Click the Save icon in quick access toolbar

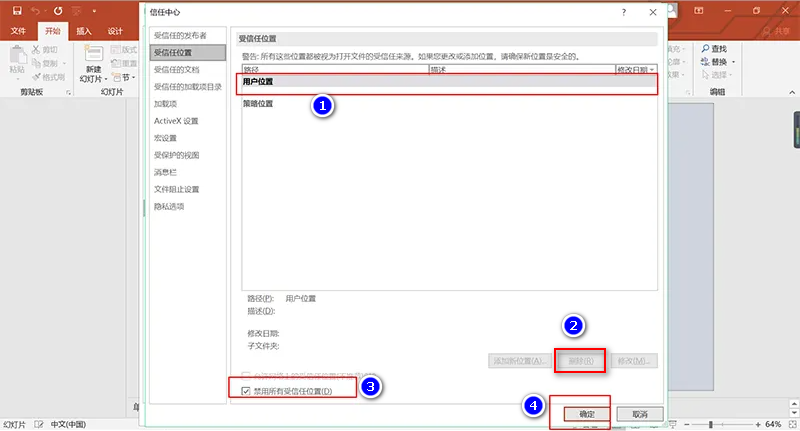click(x=17, y=11)
